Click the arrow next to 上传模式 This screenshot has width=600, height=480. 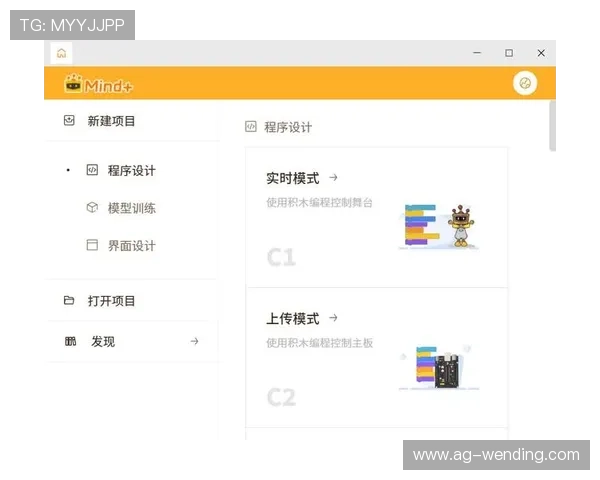pyautogui.click(x=334, y=318)
